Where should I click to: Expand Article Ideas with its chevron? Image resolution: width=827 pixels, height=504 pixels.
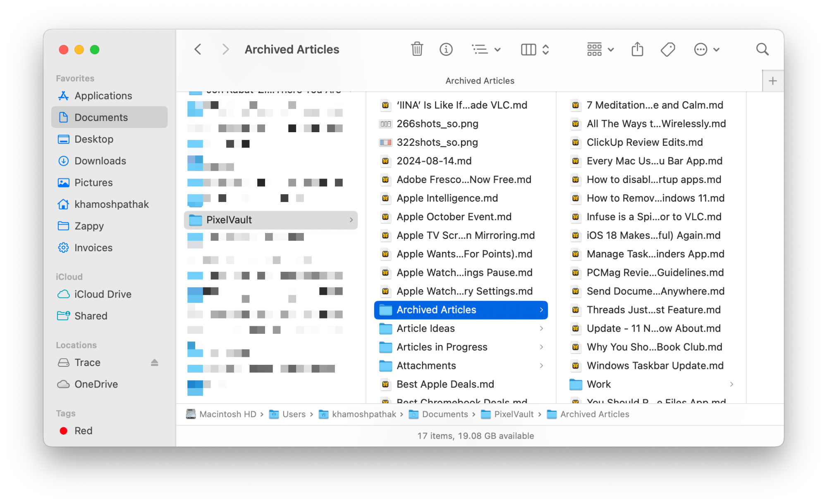click(541, 328)
